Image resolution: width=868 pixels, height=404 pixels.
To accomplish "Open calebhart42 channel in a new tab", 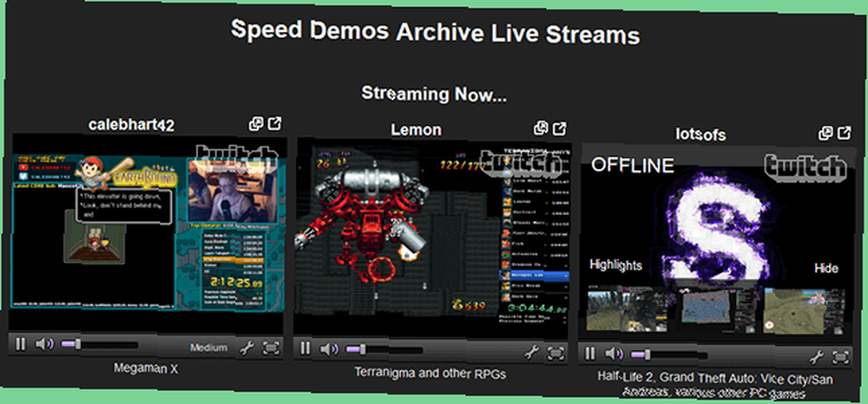I will (274, 123).
